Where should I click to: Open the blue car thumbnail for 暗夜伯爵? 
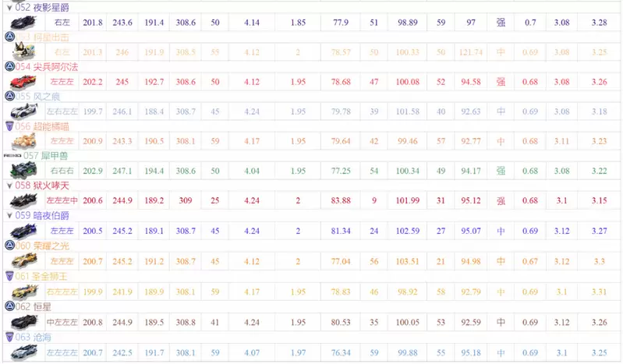point(23,231)
